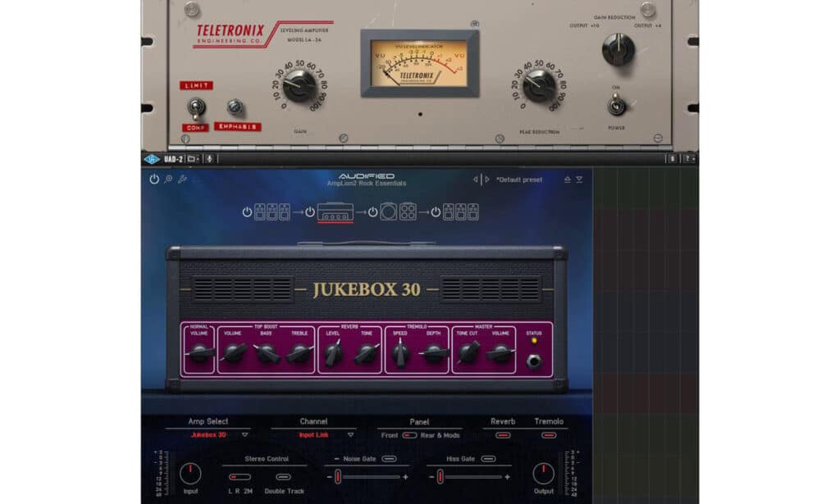
Task: Click the Hiss Gate slider minus sign
Action: [x=431, y=477]
